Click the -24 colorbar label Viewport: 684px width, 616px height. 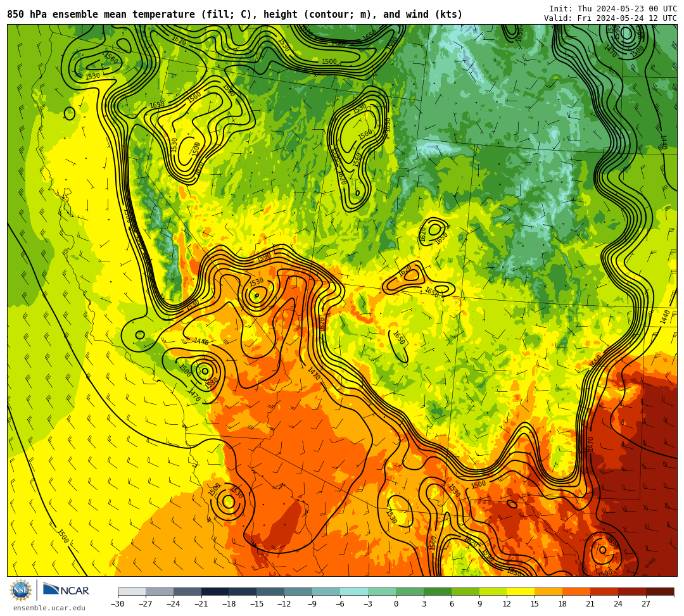pyautogui.click(x=174, y=604)
